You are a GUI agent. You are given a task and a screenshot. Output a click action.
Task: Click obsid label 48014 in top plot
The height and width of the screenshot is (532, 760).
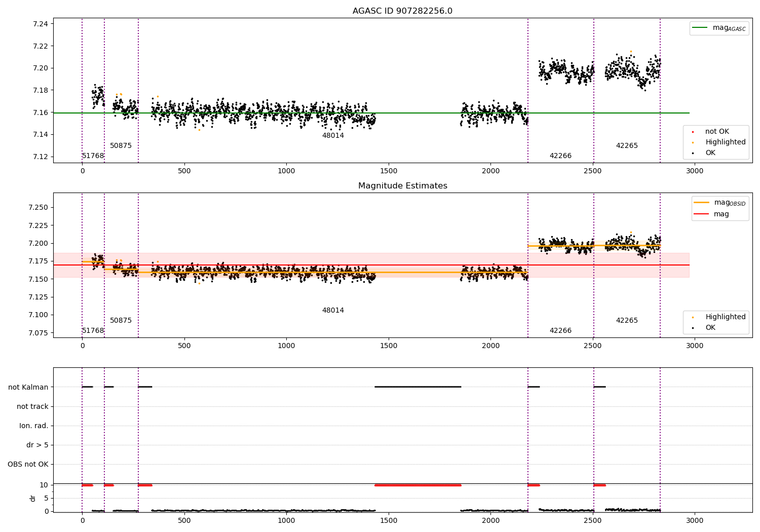tap(333, 136)
